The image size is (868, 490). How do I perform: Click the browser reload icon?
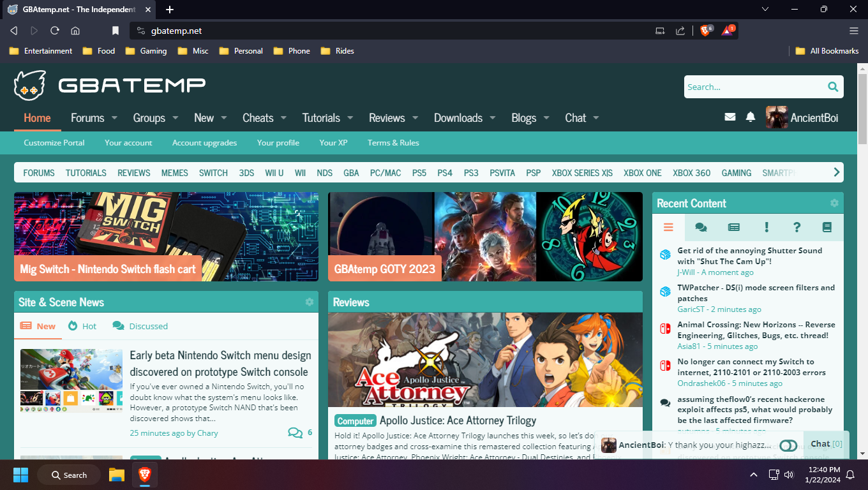(55, 31)
